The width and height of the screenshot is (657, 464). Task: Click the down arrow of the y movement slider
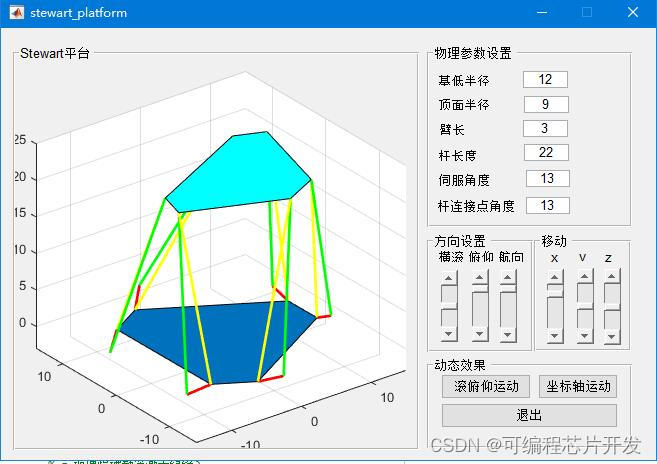coord(585,336)
